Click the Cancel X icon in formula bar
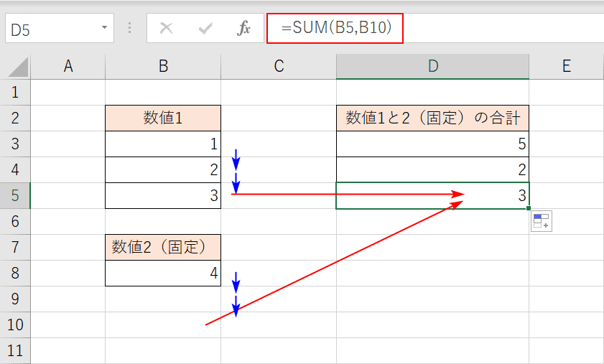The width and height of the screenshot is (604, 364). 167,28
